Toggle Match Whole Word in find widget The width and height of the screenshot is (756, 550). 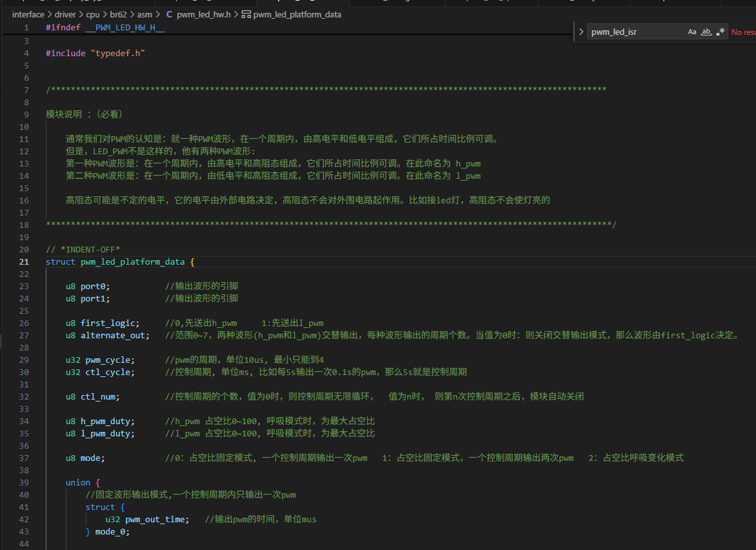tap(706, 32)
